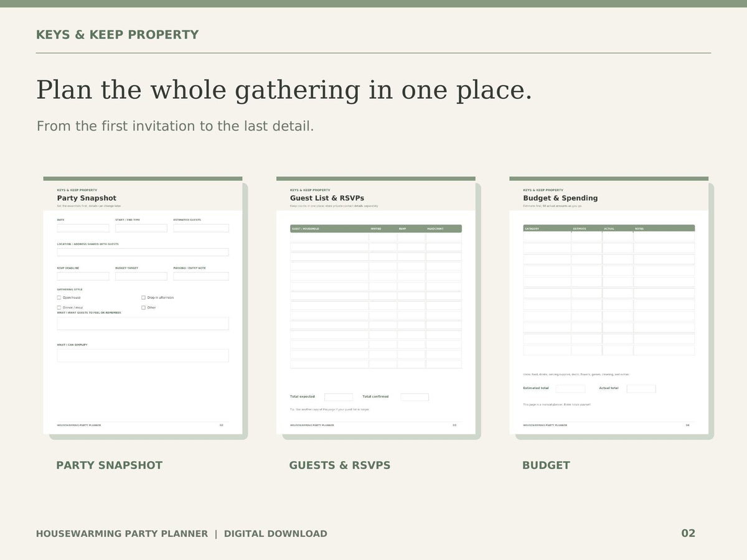
Task: Click the 'Total confirmed' field
Action: [415, 397]
